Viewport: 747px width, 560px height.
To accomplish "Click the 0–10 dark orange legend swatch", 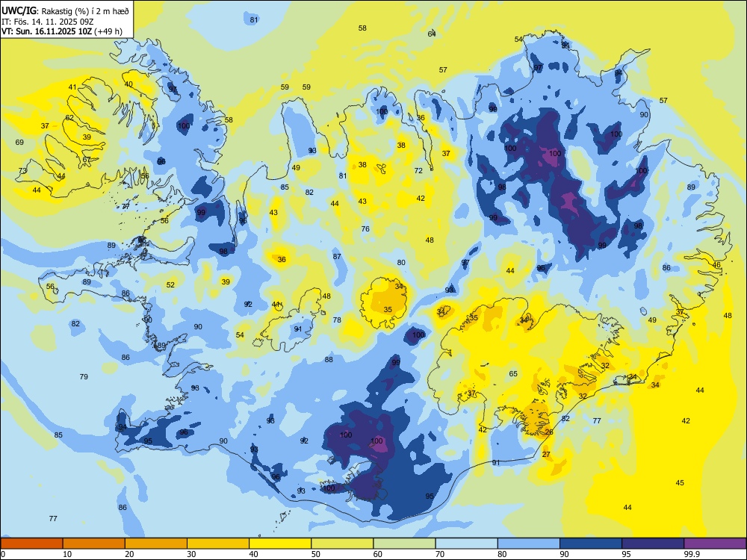I will point(32,544).
